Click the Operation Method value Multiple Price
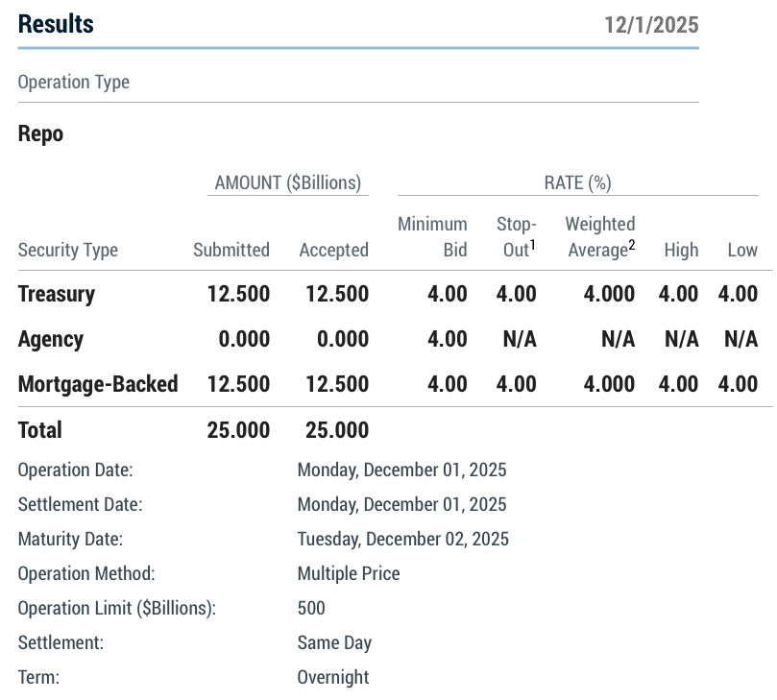777x700 pixels. coord(349,573)
